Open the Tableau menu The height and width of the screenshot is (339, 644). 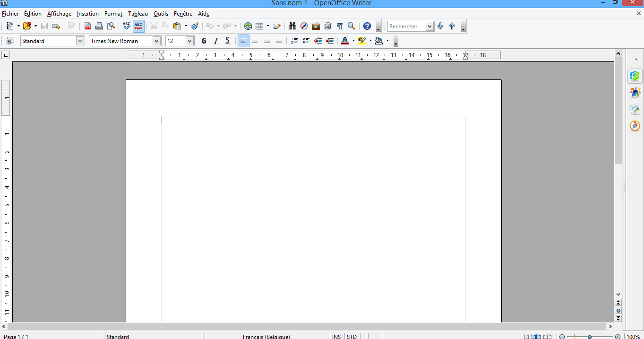click(138, 14)
